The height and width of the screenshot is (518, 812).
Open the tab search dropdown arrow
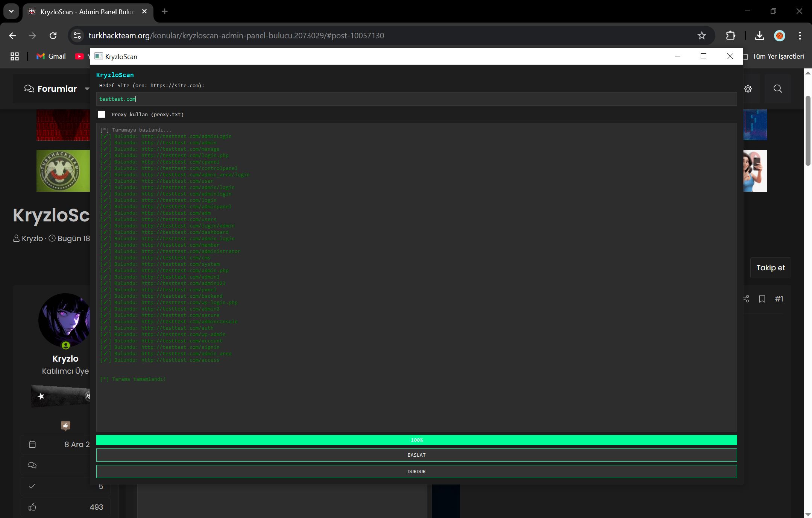11,11
